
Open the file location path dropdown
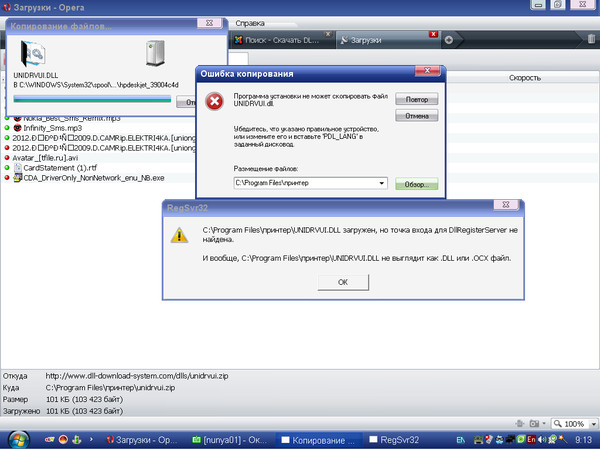(x=382, y=183)
